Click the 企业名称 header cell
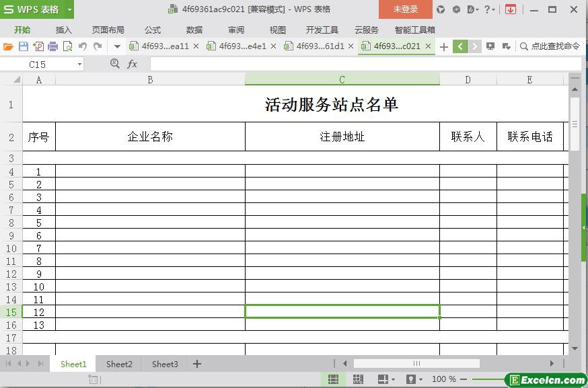Screen dimensions: 588x388 point(150,137)
